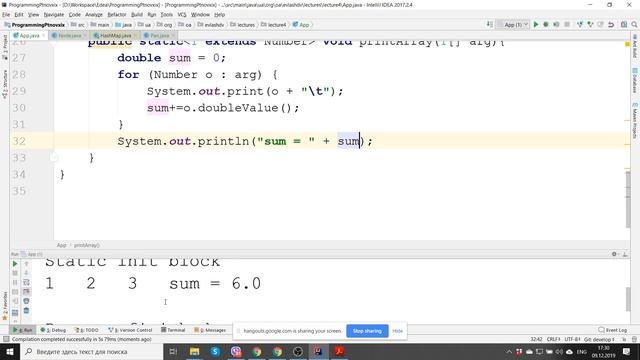640x360 pixels.
Task: Select ProgrammingPtnovxix breadcrumb root
Action: [34, 25]
